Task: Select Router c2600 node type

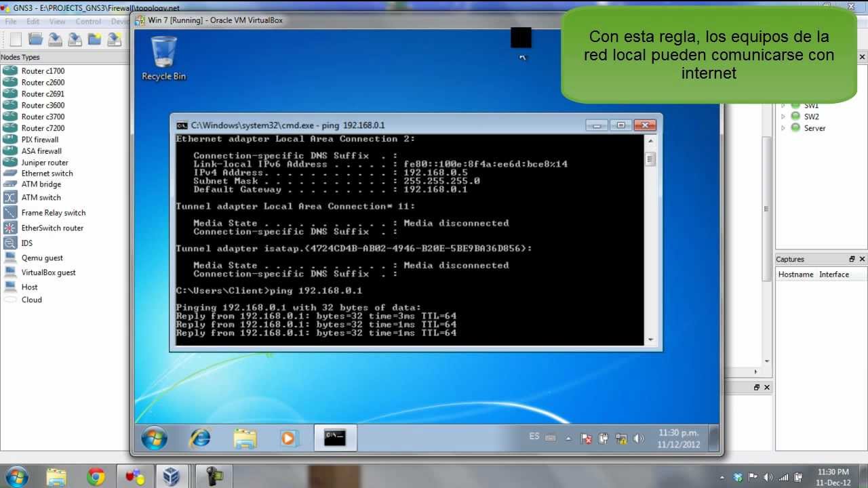Action: point(43,82)
